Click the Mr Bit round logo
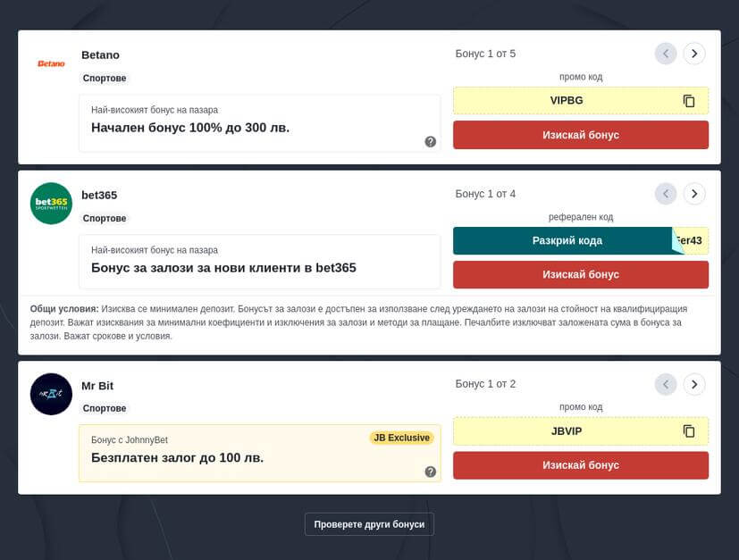 (51, 394)
